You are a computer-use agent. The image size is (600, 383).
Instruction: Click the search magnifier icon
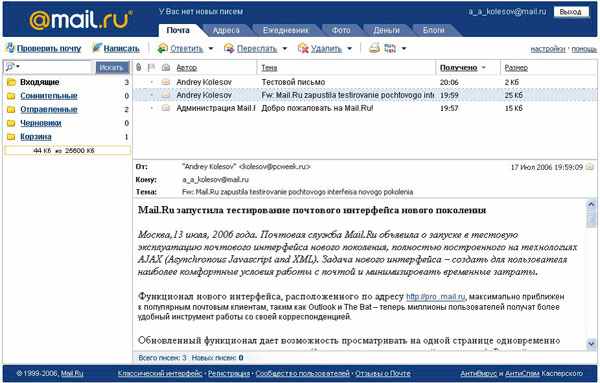pos(10,67)
